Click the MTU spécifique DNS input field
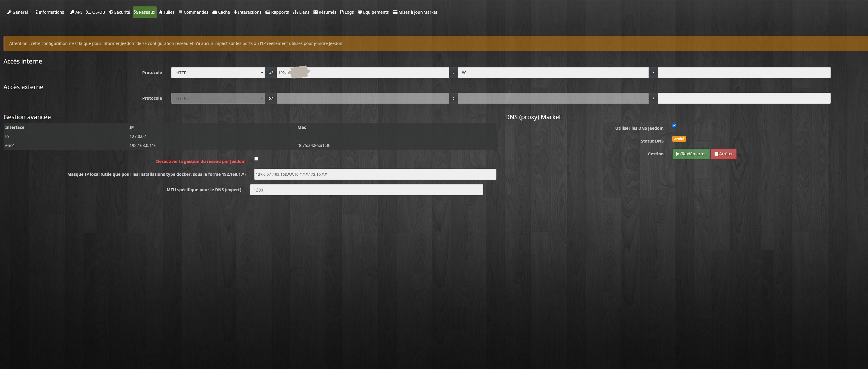Image resolution: width=868 pixels, height=369 pixels. (x=366, y=190)
